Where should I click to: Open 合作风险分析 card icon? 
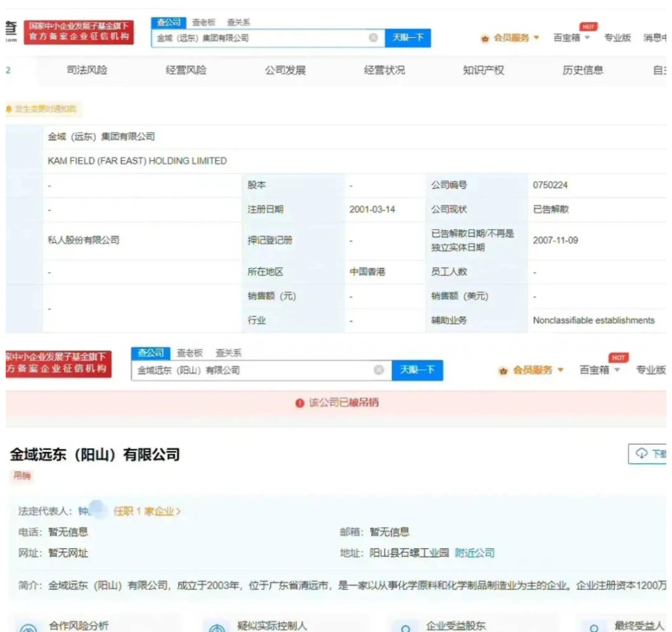28,628
